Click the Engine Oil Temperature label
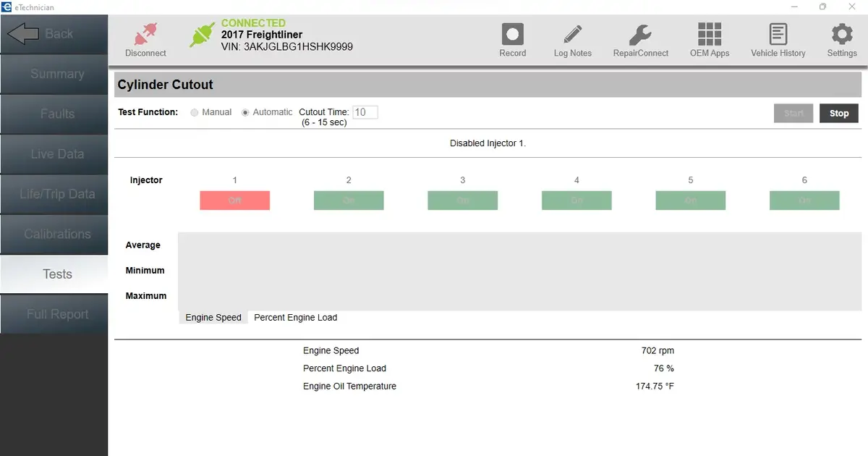The image size is (868, 456). 349,387
